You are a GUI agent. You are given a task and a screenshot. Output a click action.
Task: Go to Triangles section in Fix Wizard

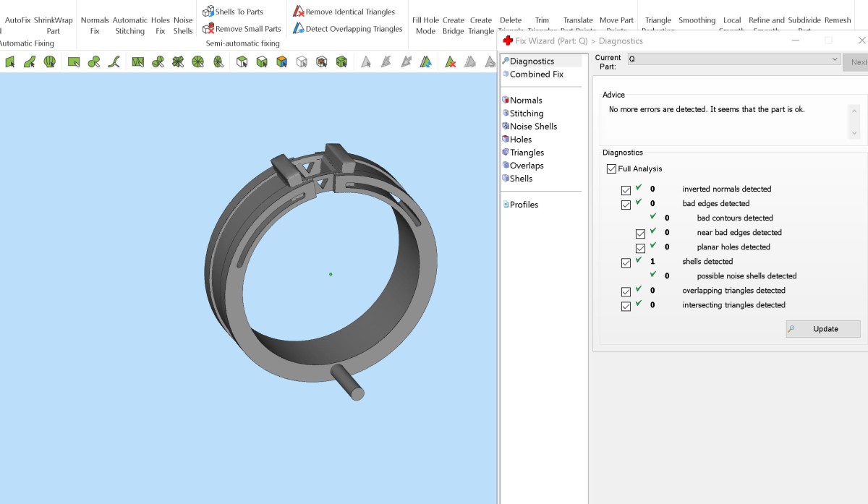coord(527,153)
